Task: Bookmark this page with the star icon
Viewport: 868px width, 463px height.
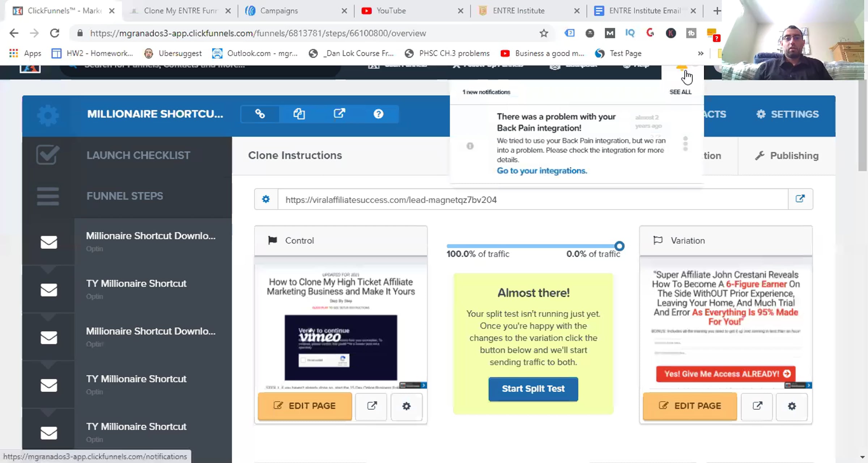Action: 544,33
